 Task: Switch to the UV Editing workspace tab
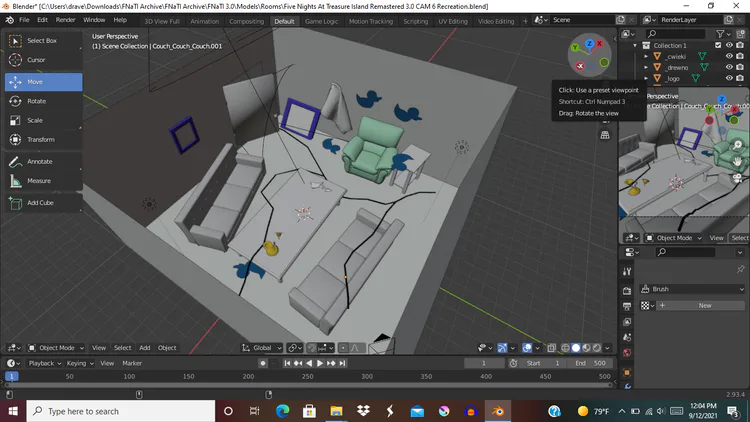coord(452,21)
